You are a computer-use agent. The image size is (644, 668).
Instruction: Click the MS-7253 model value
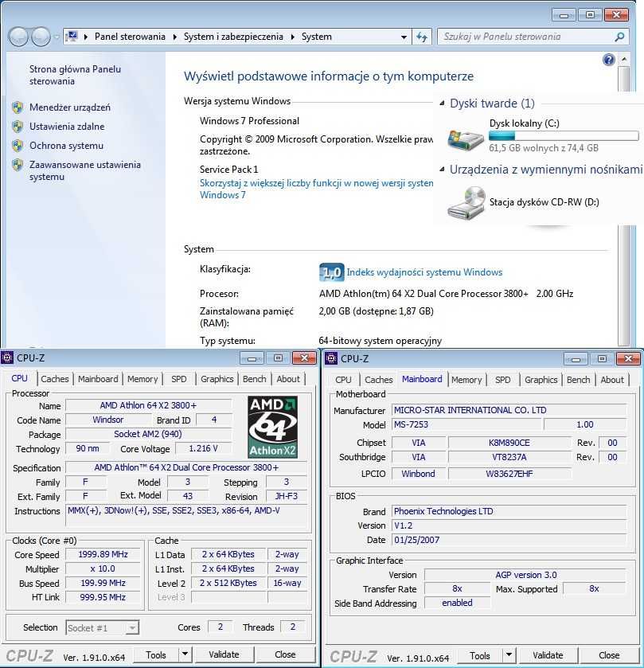click(x=466, y=424)
